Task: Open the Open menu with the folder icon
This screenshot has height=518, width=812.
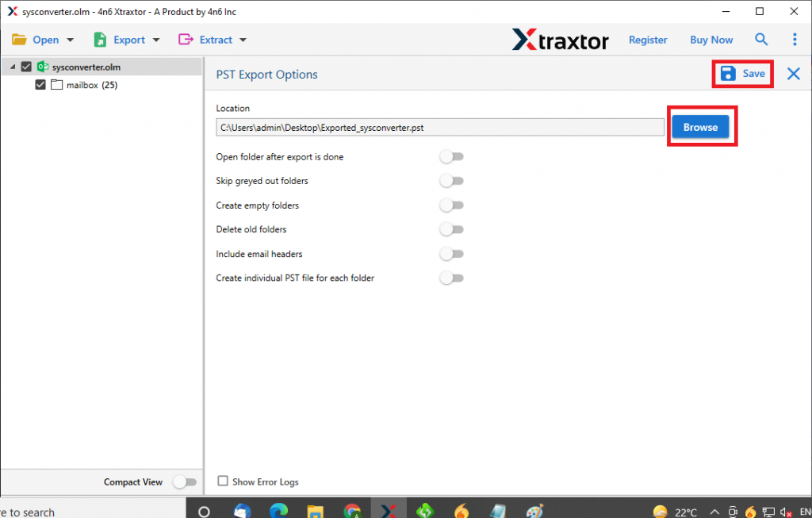Action: [35, 40]
